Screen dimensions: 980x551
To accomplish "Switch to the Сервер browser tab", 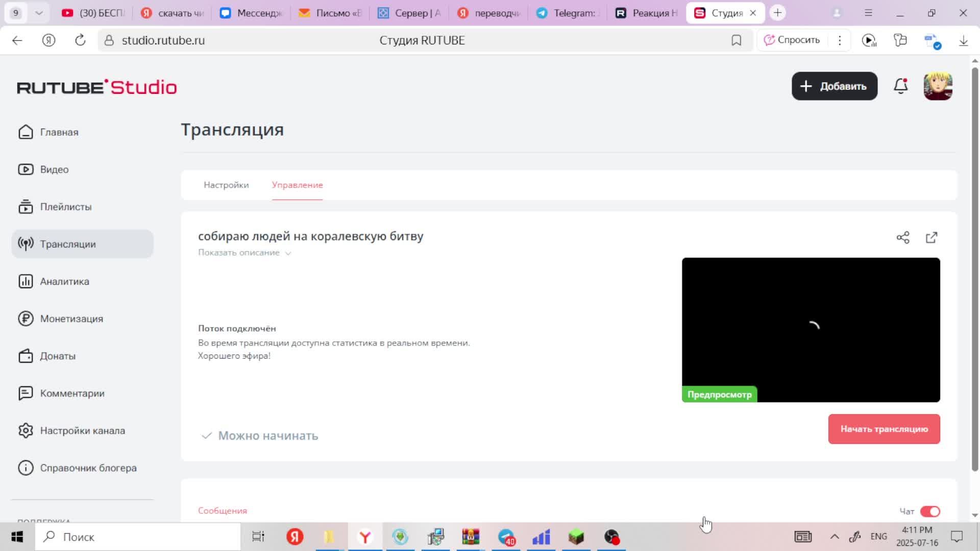I will (x=409, y=13).
